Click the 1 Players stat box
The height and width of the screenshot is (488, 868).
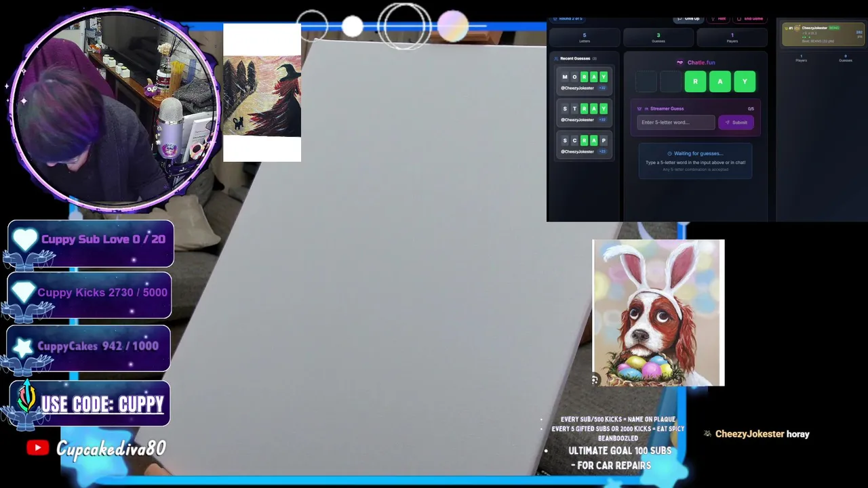pos(732,37)
